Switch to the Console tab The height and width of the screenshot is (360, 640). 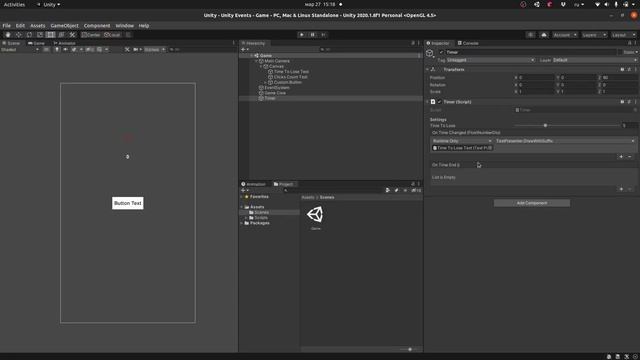468,43
